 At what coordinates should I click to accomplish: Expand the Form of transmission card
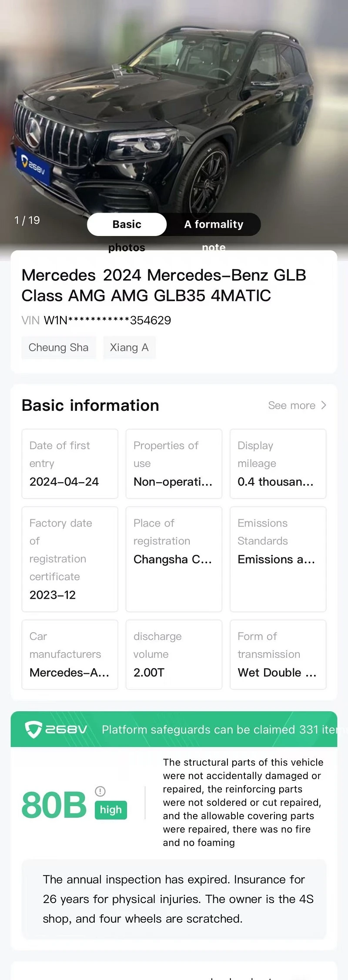pos(278,655)
